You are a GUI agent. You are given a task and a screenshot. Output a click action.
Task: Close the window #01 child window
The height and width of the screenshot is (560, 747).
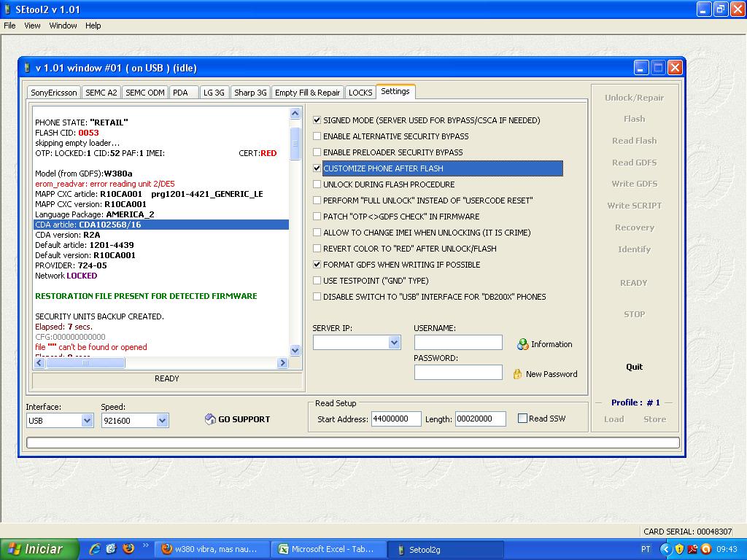click(x=675, y=68)
